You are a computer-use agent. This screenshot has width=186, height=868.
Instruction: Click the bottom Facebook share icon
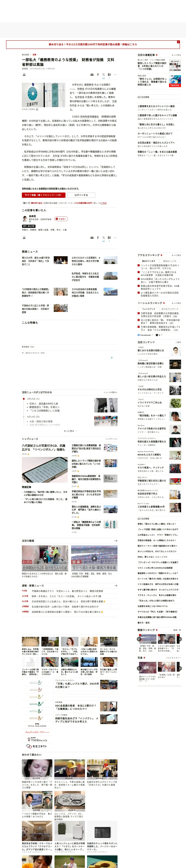tap(98, 238)
